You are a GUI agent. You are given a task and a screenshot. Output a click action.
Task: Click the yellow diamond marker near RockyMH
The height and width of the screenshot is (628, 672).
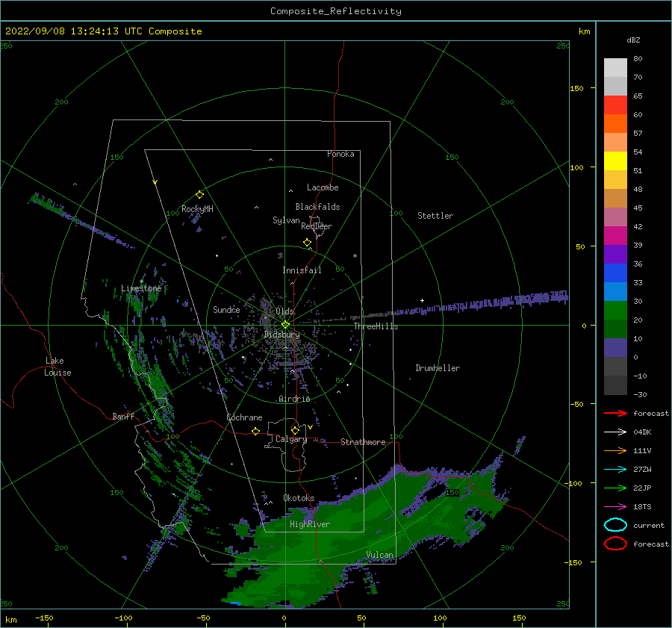point(199,195)
